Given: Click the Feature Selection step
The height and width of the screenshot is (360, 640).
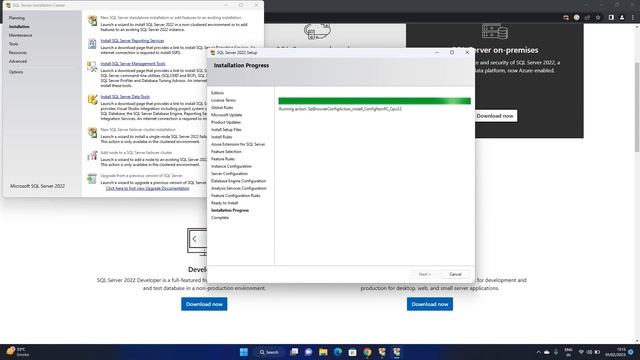Looking at the screenshot, I should (x=226, y=152).
